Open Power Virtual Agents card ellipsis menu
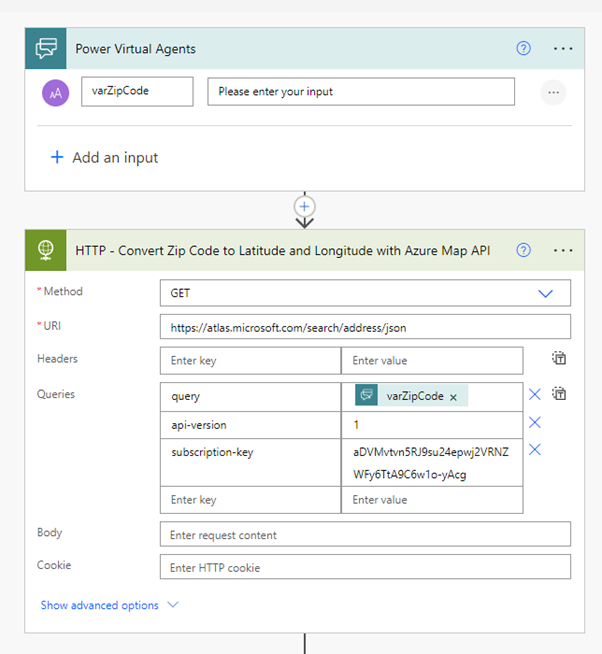 coord(563,49)
